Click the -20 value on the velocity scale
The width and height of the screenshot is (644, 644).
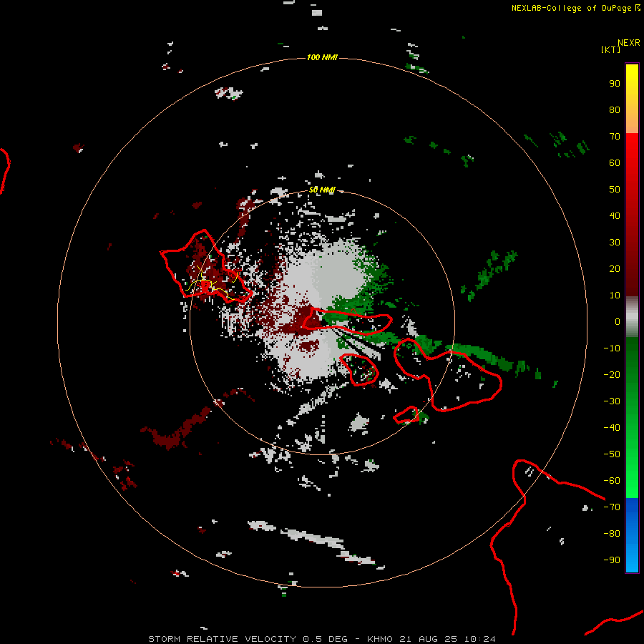click(612, 375)
